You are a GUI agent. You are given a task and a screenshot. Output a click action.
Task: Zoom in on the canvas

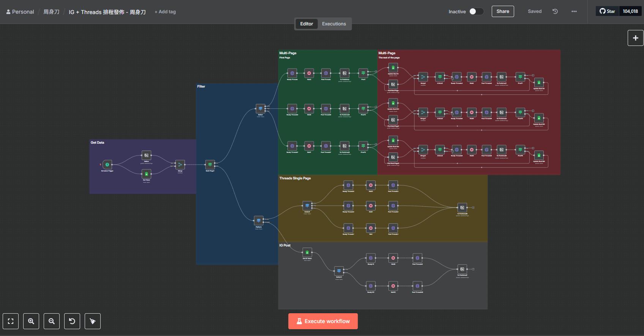(x=31, y=321)
